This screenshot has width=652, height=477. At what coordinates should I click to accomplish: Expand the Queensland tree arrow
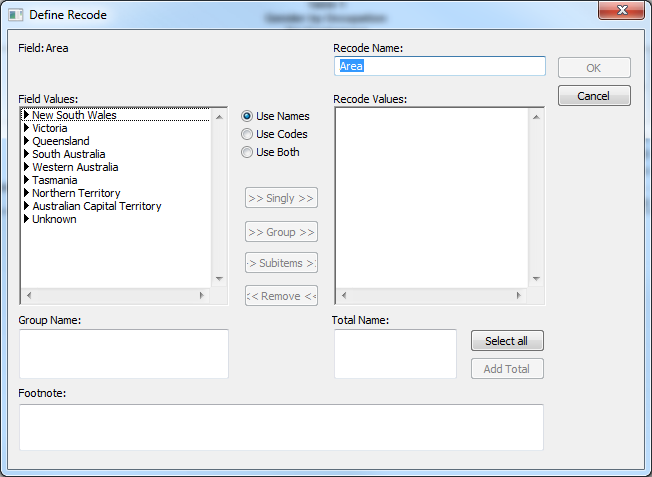click(26, 141)
